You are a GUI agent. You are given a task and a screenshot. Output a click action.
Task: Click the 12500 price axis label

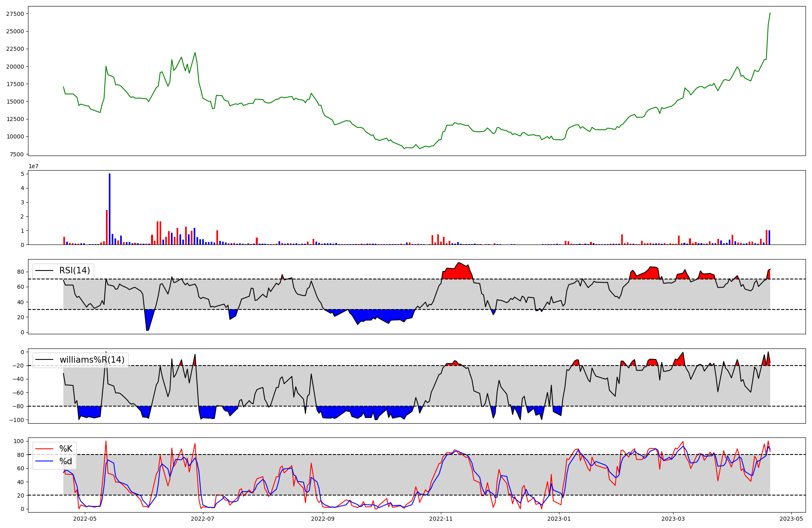pyautogui.click(x=15, y=119)
